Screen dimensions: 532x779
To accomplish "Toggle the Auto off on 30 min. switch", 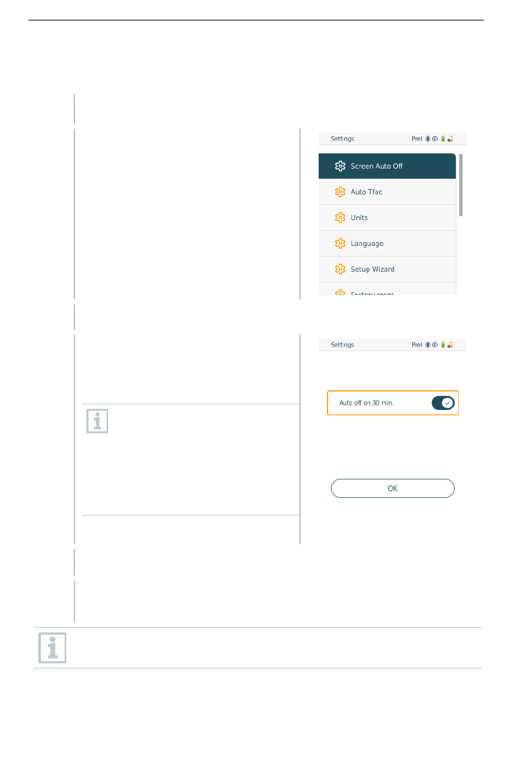I will 443,403.
